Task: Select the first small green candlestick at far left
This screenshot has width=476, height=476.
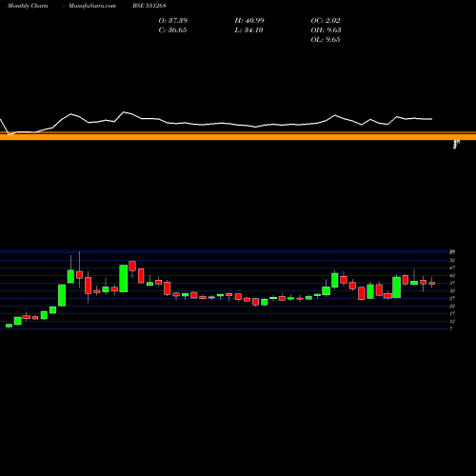Action: click(9, 326)
